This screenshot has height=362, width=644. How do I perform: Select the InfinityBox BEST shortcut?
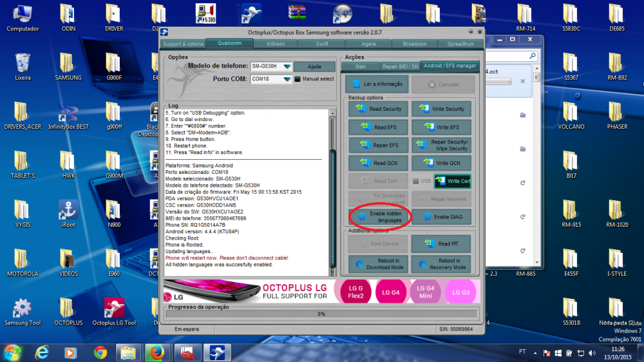pyautogui.click(x=68, y=116)
